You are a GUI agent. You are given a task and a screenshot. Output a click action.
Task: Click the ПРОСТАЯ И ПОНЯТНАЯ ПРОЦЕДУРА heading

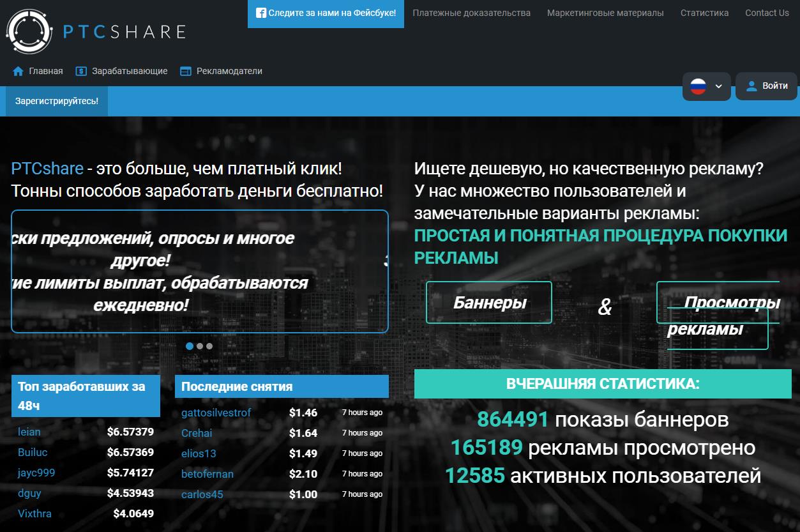(601, 247)
